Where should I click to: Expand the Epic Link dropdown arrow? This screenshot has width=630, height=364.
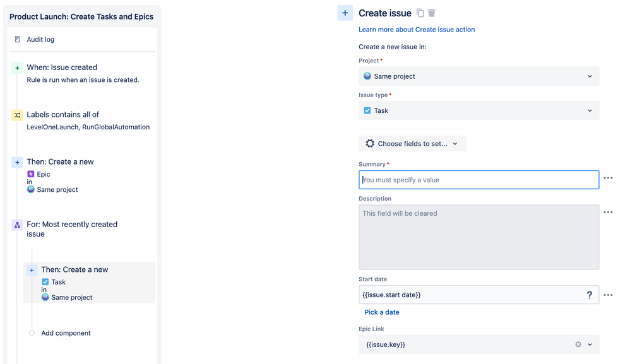point(590,344)
